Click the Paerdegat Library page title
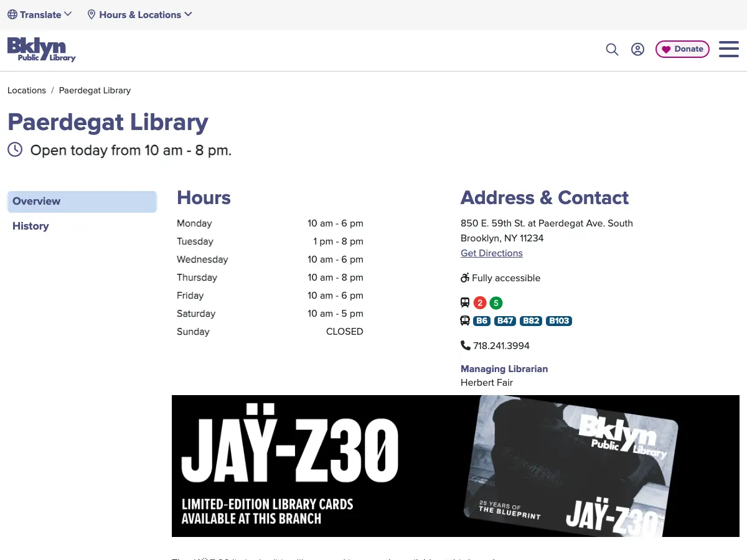Viewport: 747px width, 560px height. click(x=108, y=122)
